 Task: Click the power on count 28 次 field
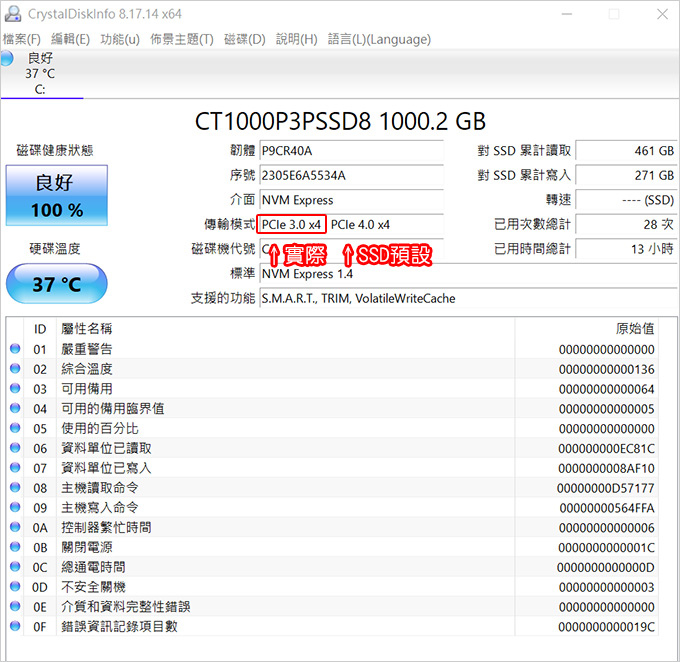point(626,225)
